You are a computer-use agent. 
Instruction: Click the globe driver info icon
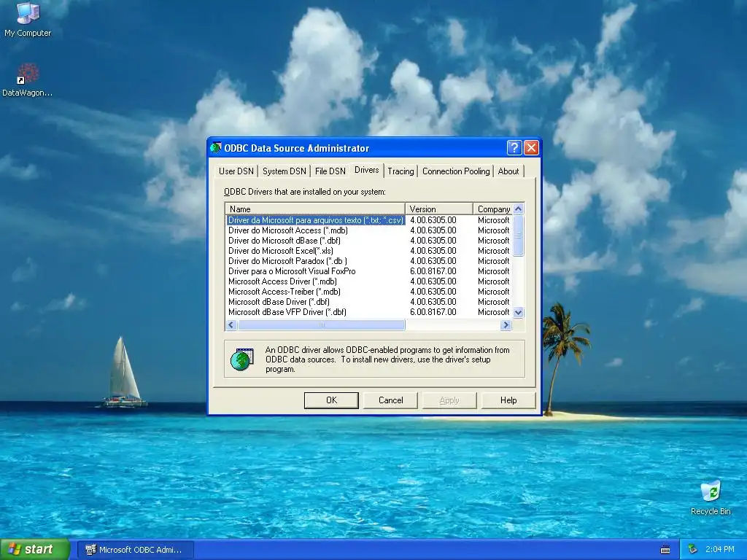[242, 359]
